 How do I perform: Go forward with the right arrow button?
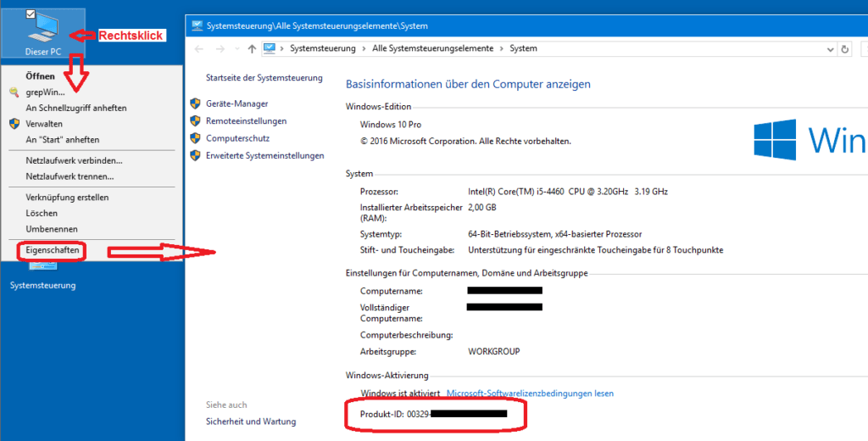pyautogui.click(x=220, y=48)
